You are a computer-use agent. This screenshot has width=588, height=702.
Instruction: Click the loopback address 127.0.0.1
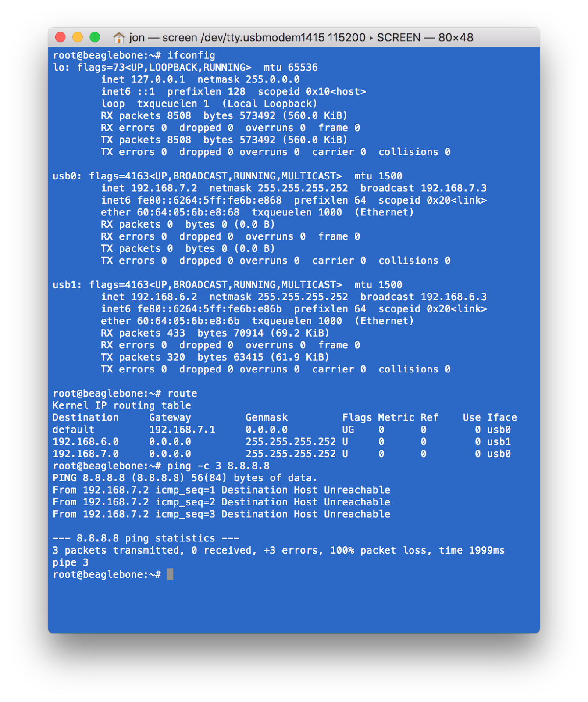(x=158, y=80)
